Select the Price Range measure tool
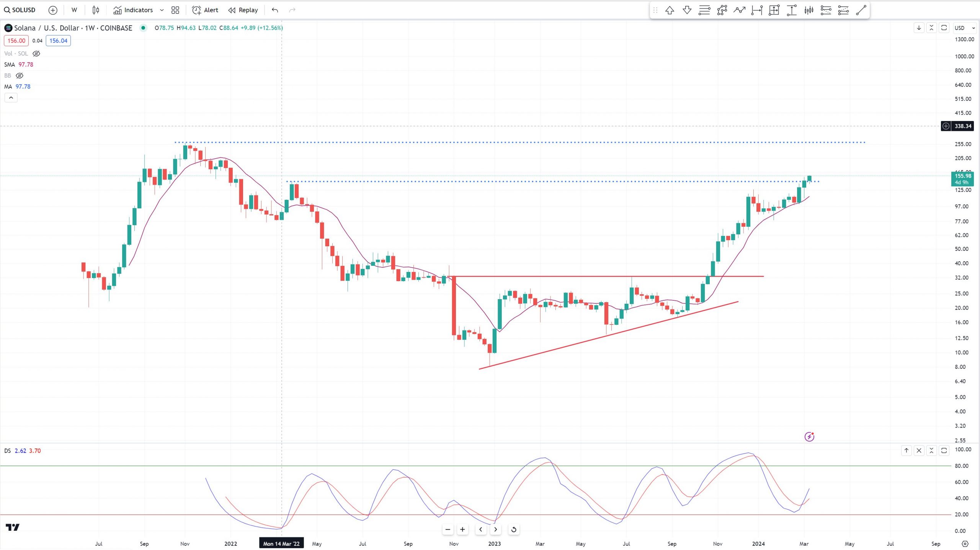Viewport: 980px width, 550px height. pos(792,10)
